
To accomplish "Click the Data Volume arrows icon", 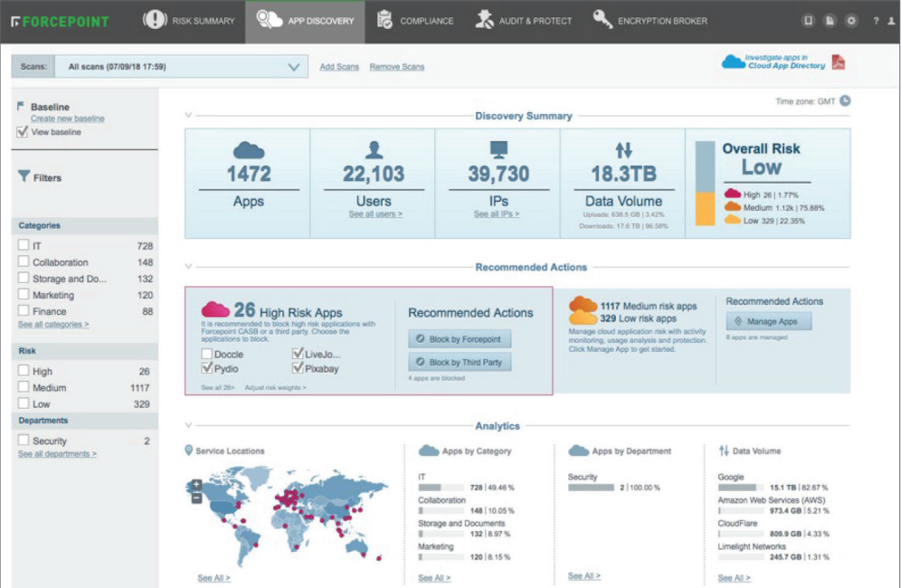I will [623, 150].
